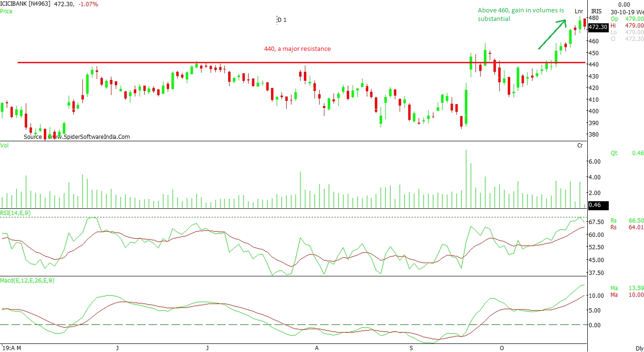Click the Vol panel label
This screenshot has height=352, width=644.
pyautogui.click(x=5, y=146)
